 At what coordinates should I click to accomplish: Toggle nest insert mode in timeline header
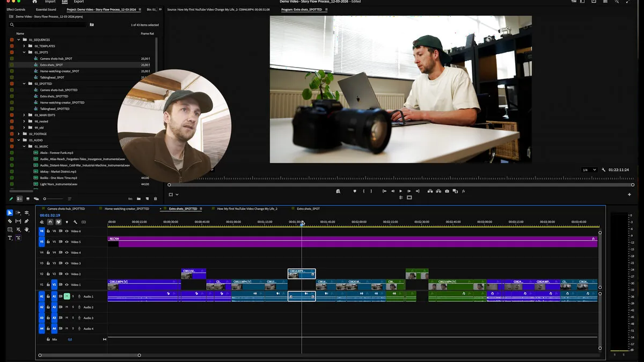pos(42,222)
